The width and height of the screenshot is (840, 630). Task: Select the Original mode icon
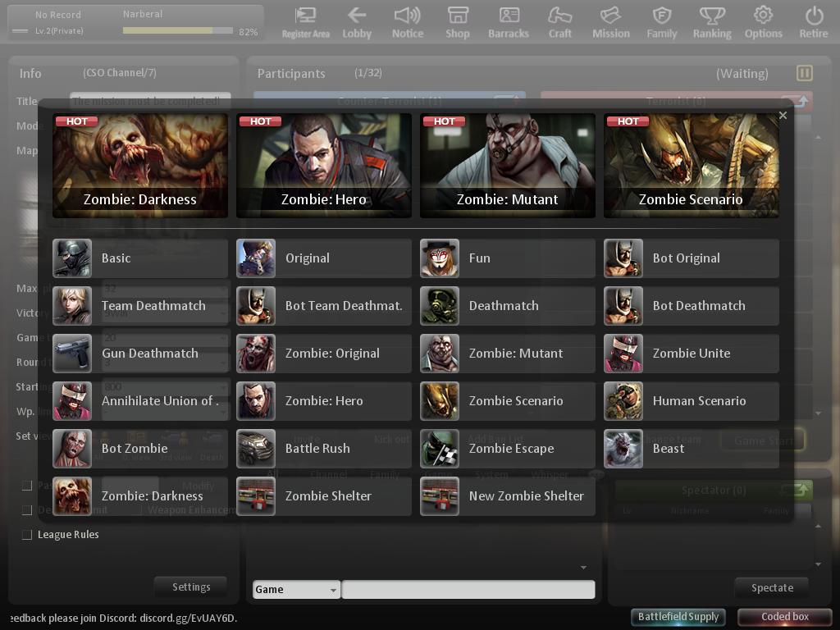coord(256,258)
